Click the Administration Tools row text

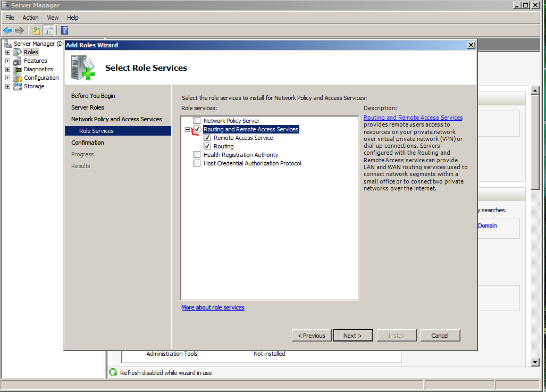[172, 354]
